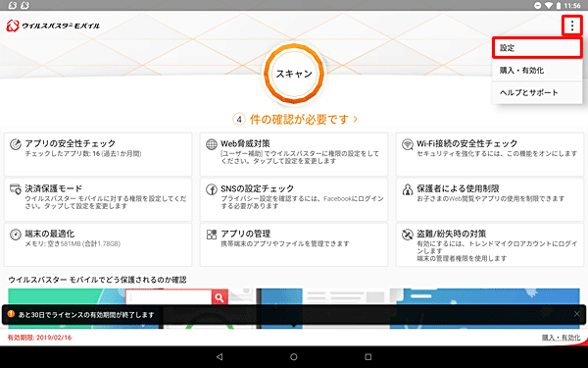Open アプリの管理 title text

245,234
